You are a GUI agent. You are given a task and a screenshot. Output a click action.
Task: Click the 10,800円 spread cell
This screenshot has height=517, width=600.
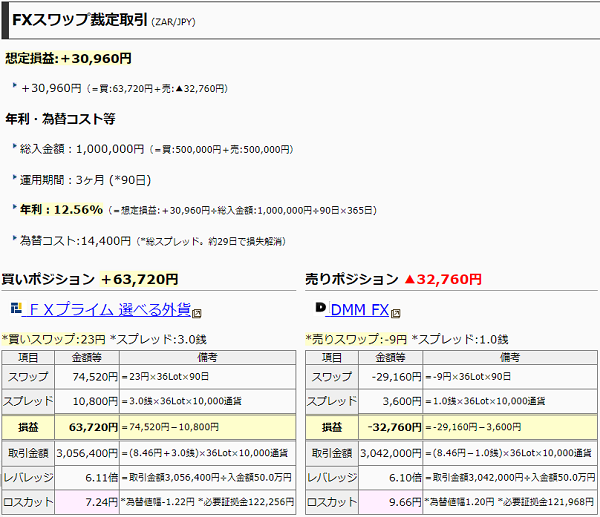tap(87, 401)
